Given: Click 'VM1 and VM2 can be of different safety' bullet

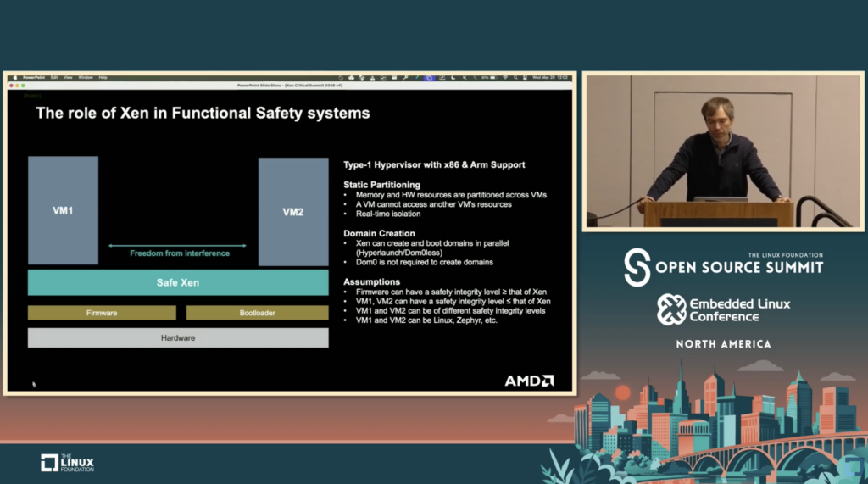Looking at the screenshot, I should point(451,311).
